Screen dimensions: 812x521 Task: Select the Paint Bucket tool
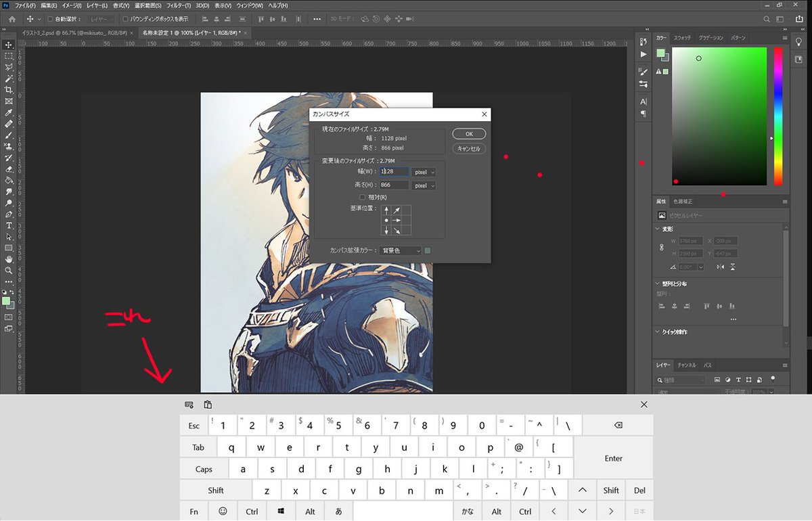pos(9,181)
